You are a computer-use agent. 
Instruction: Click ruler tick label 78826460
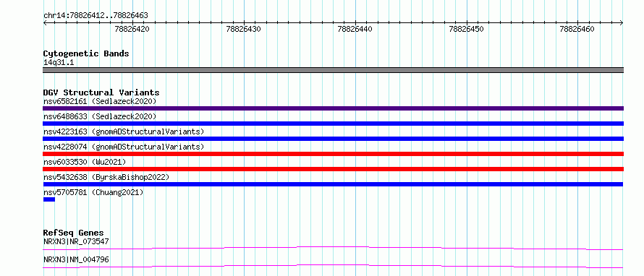click(577, 29)
